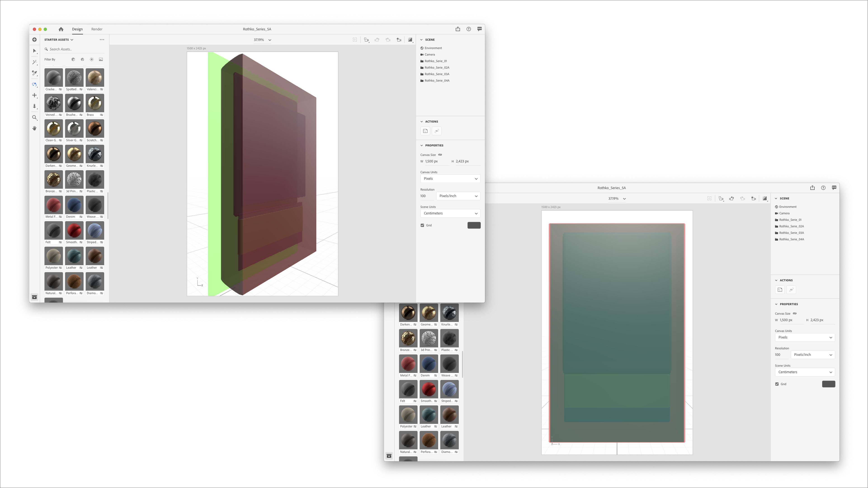Toggle Canvas Size link constraint in back window
Image resolution: width=868 pixels, height=488 pixels.
[795, 314]
